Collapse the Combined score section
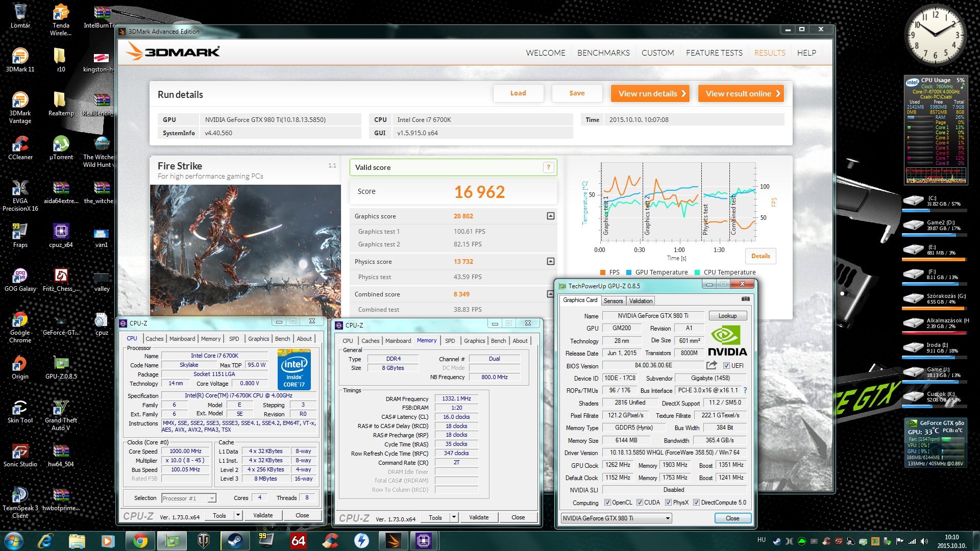The height and width of the screenshot is (551, 980). coord(550,294)
